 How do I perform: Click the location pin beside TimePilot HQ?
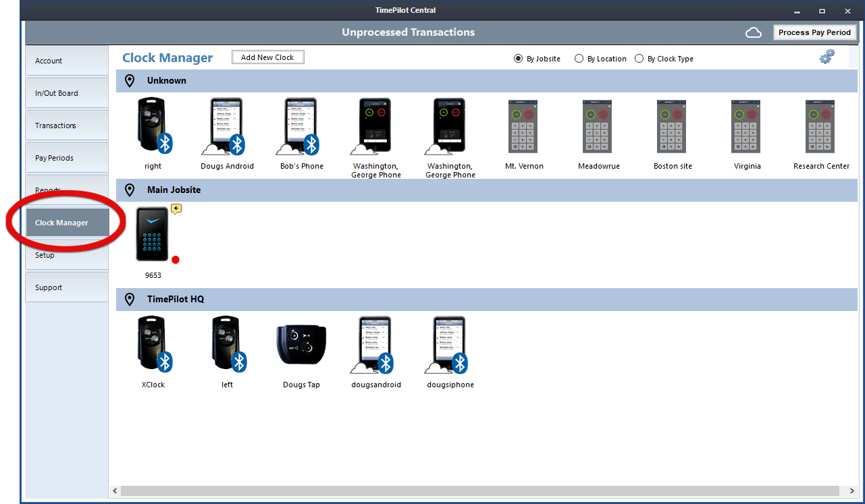pos(129,299)
